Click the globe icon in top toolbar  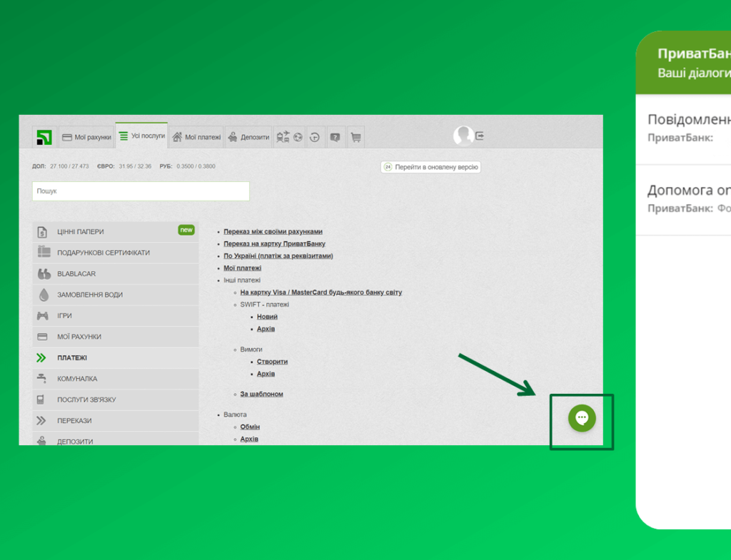[x=298, y=137]
